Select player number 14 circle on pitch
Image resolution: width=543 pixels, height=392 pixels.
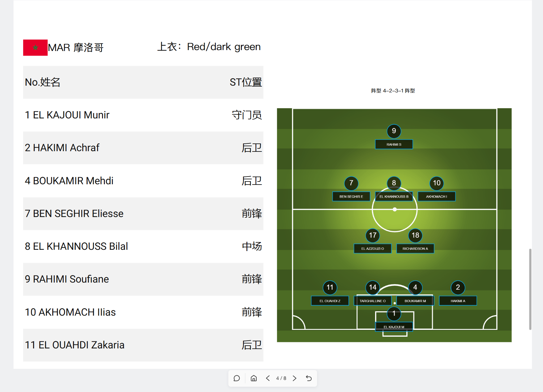coord(373,288)
